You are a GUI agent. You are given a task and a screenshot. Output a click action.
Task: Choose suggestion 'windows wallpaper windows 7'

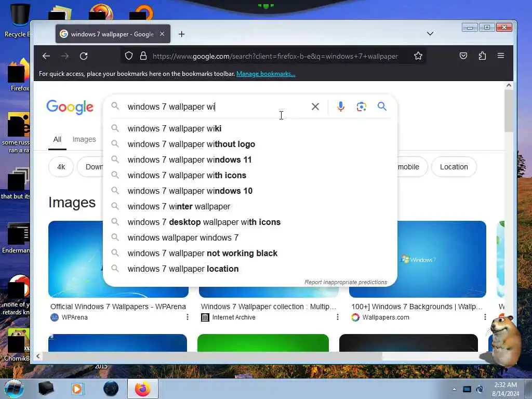point(250,238)
